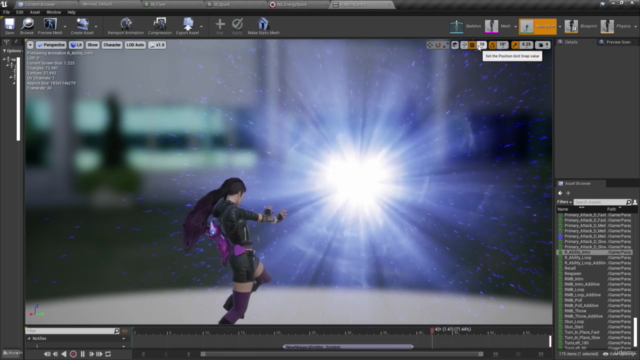Click the Browse magnifier icon

pyautogui.click(x=27, y=24)
